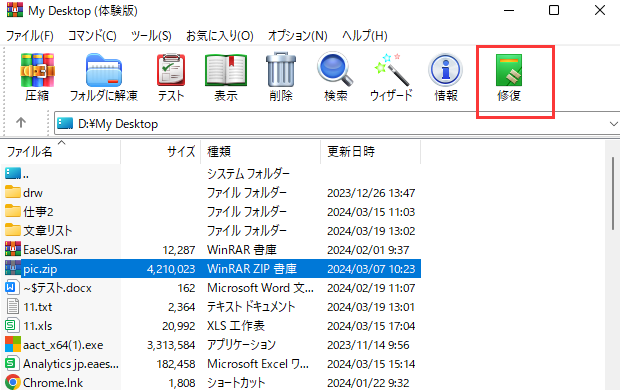Viewport: 620px width, 390px height.
Task: Click the ~$テスト.docx Word icon
Action: pyautogui.click(x=12, y=287)
